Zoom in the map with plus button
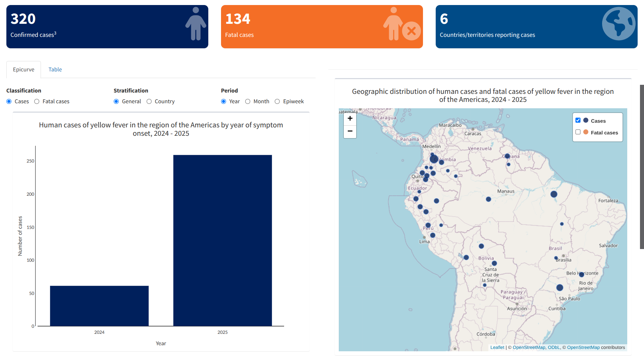The image size is (644, 362). click(350, 118)
